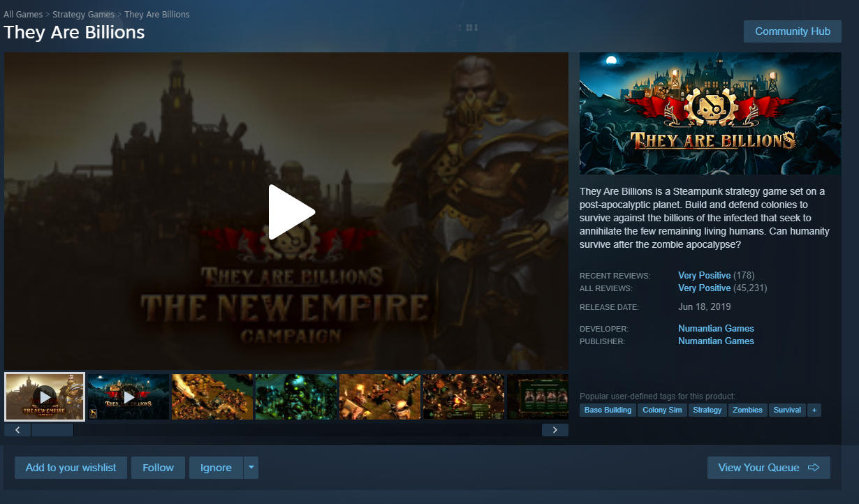Click the thumbnail strip scrollbar handle
The height and width of the screenshot is (504, 859).
52,430
